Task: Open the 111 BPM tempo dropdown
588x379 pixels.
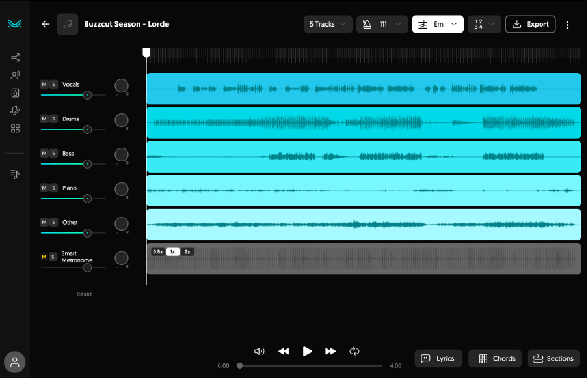Action: (x=382, y=24)
